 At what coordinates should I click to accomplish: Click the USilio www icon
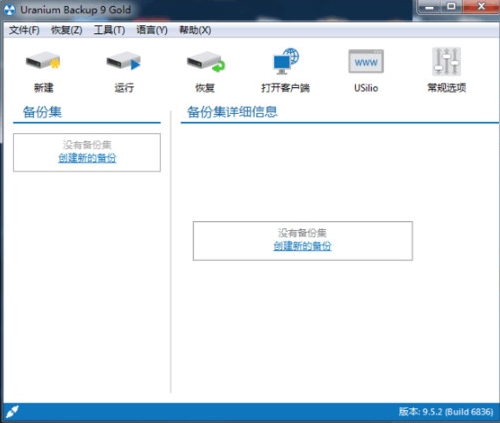coord(366,61)
